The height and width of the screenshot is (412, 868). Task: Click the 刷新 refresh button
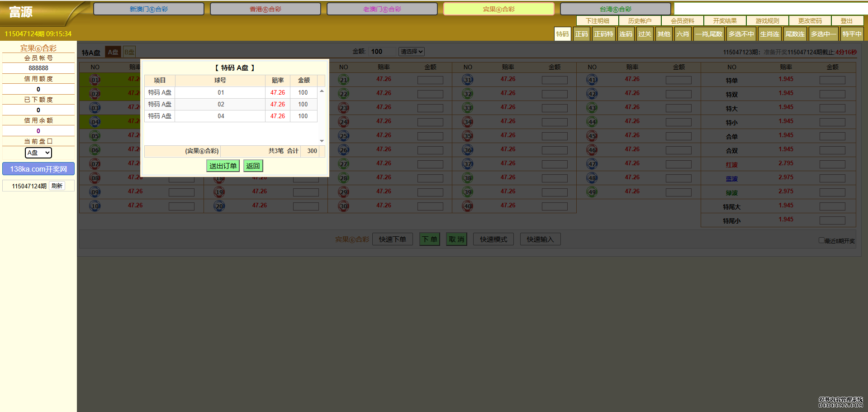[x=57, y=186]
